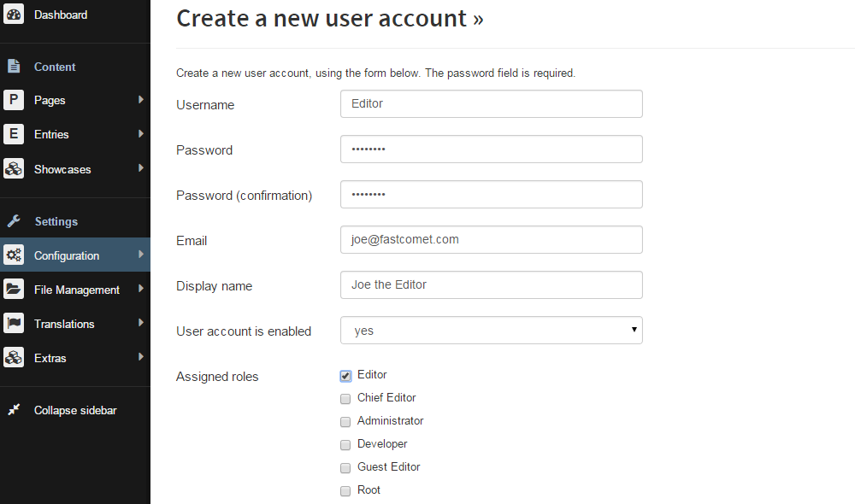Screen dimensions: 855x504
Task: Open Extras using its sidebar icon
Action: (x=14, y=358)
